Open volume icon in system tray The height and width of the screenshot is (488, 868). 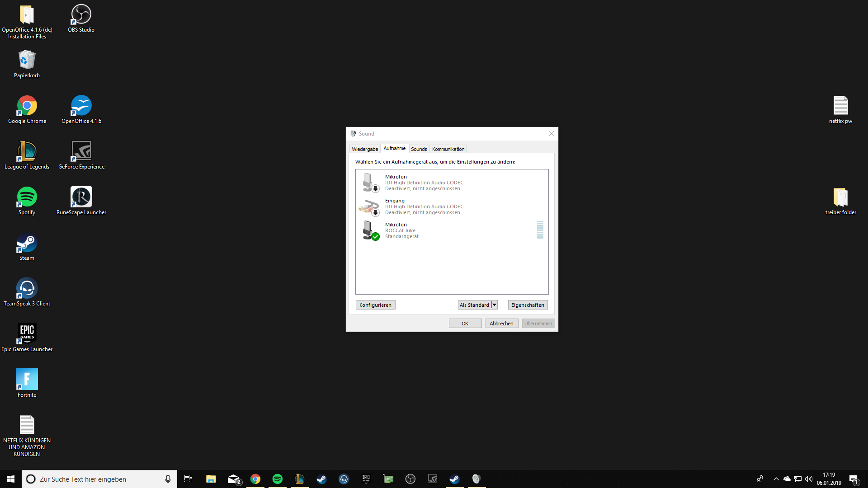tap(809, 479)
